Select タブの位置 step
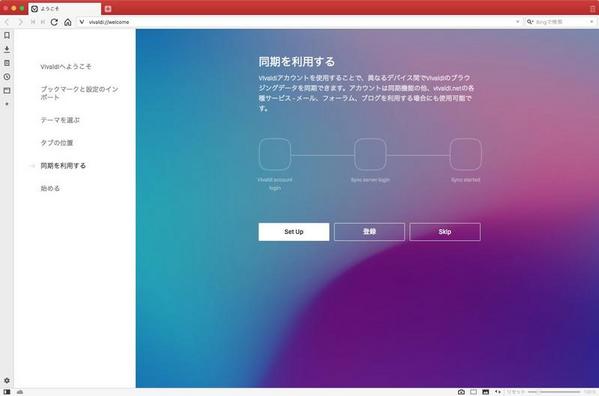The height and width of the screenshot is (396, 599). click(x=57, y=142)
